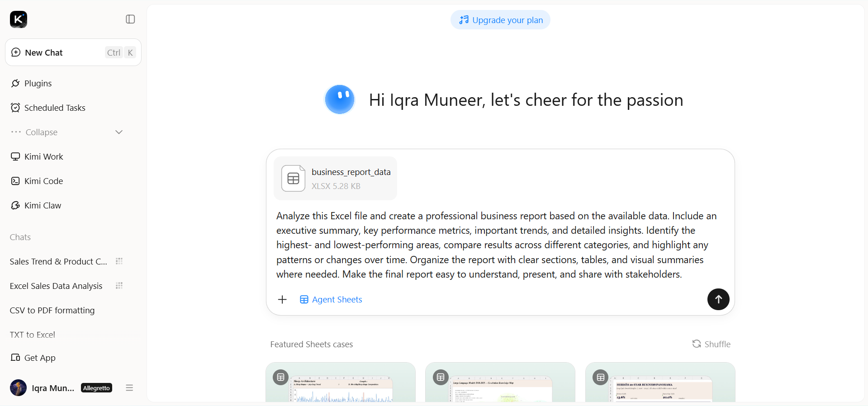Click the Scheduled Tasks clock icon
Viewport: 868px width, 406px height.
[15, 108]
